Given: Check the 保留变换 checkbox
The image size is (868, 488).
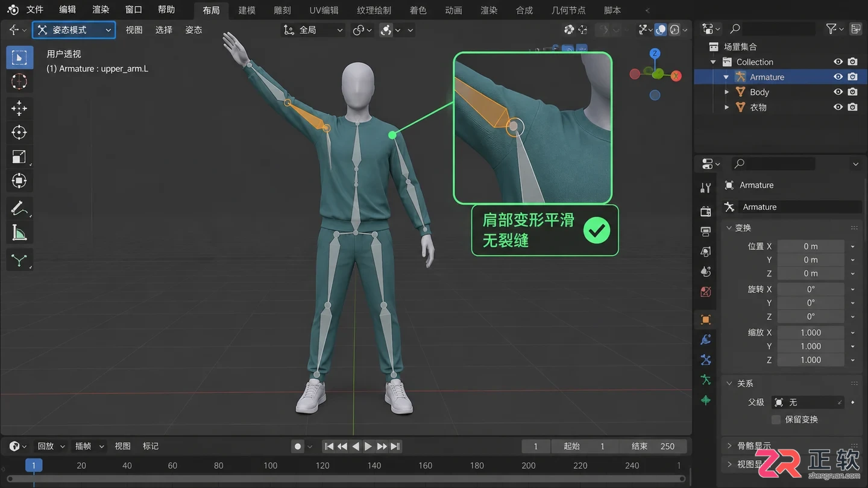Looking at the screenshot, I should (776, 419).
